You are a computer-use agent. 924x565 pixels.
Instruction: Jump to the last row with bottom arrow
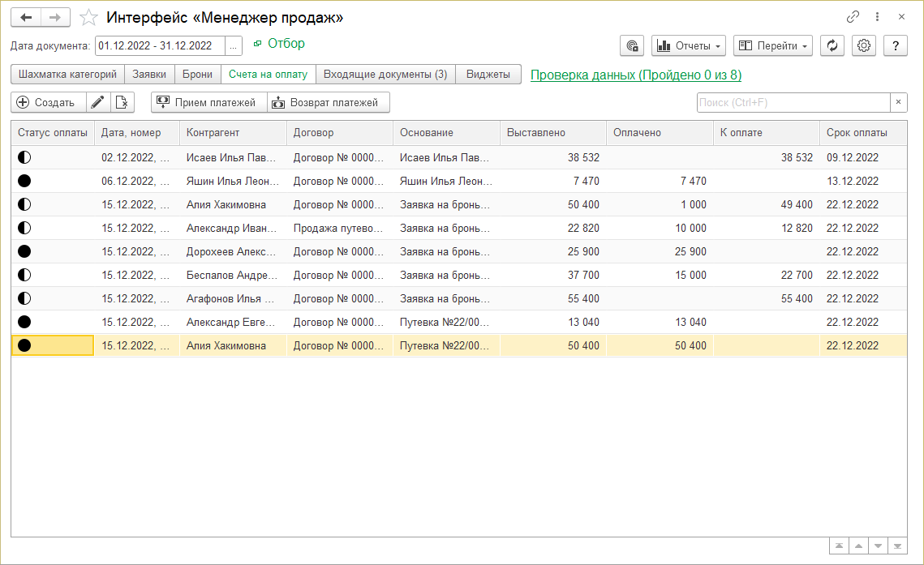(x=898, y=546)
